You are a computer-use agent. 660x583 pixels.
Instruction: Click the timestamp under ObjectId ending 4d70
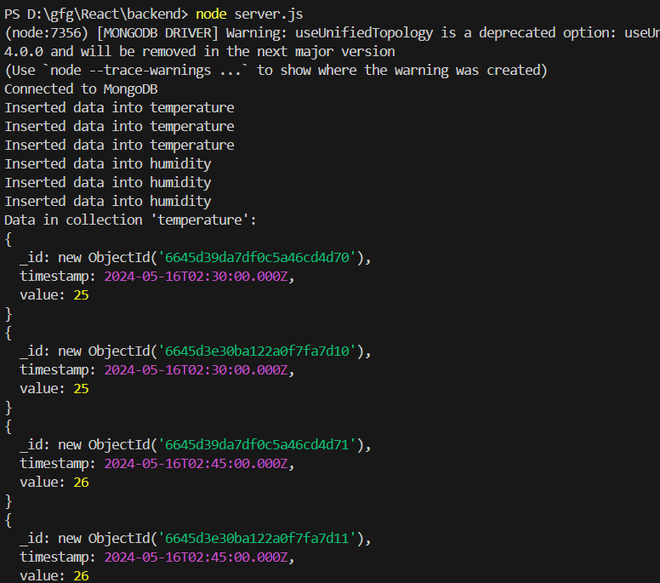coord(196,276)
